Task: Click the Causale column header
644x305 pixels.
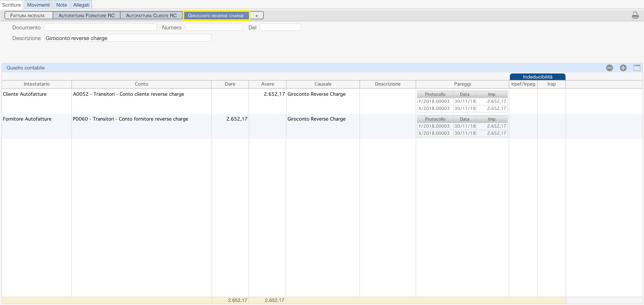Action: [x=323, y=84]
